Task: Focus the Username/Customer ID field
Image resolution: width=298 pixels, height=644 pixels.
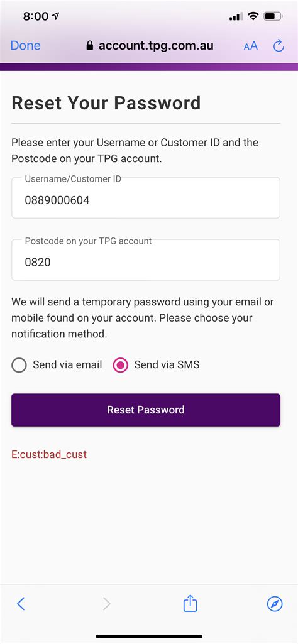Action: (x=146, y=198)
